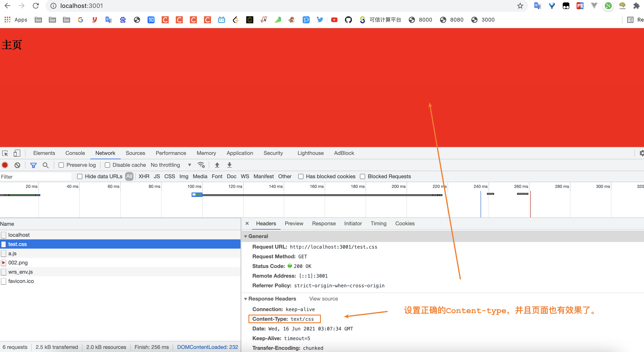Open the Response tab in request details

pyautogui.click(x=324, y=224)
